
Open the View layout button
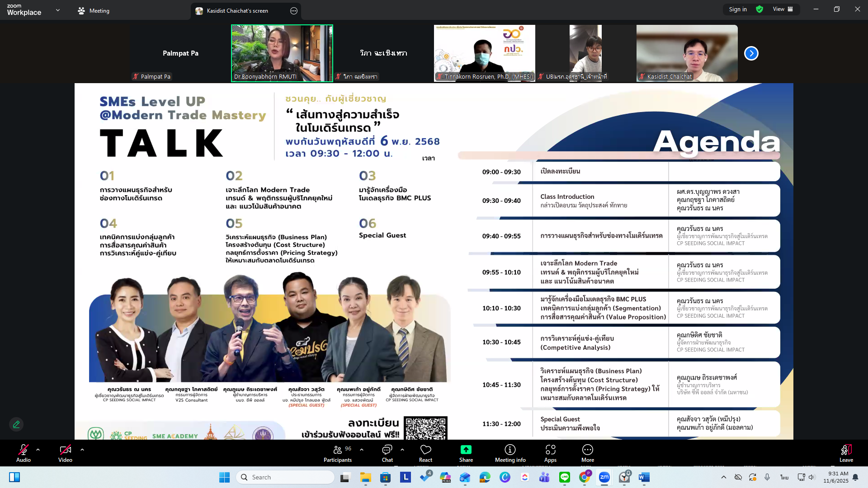pos(783,9)
